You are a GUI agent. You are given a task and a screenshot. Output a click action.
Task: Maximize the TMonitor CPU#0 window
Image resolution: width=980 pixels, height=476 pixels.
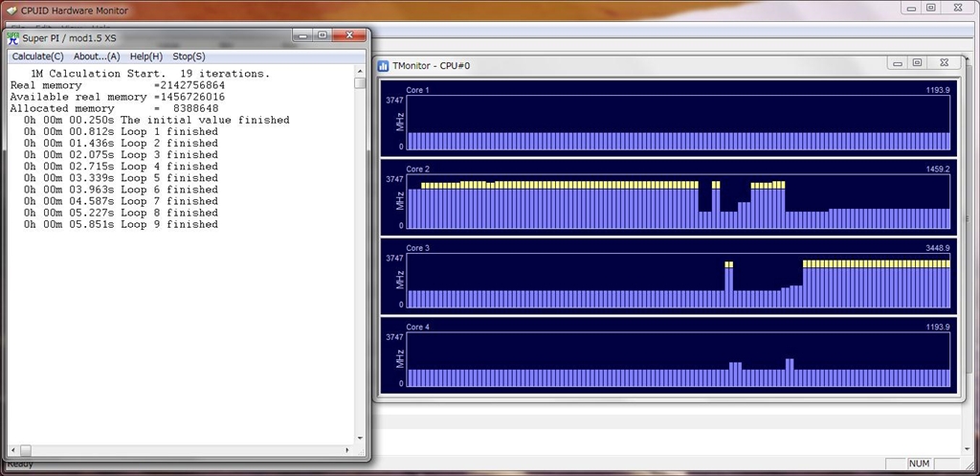click(917, 63)
